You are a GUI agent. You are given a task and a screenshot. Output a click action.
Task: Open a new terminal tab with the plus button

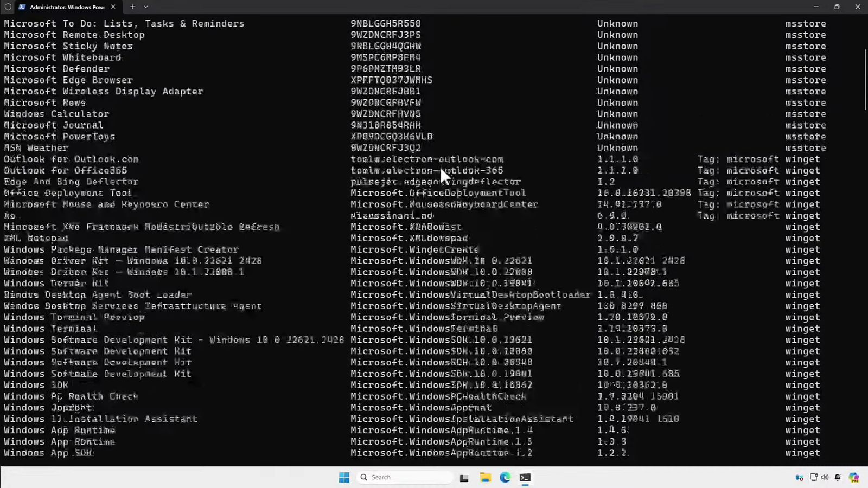coord(132,7)
